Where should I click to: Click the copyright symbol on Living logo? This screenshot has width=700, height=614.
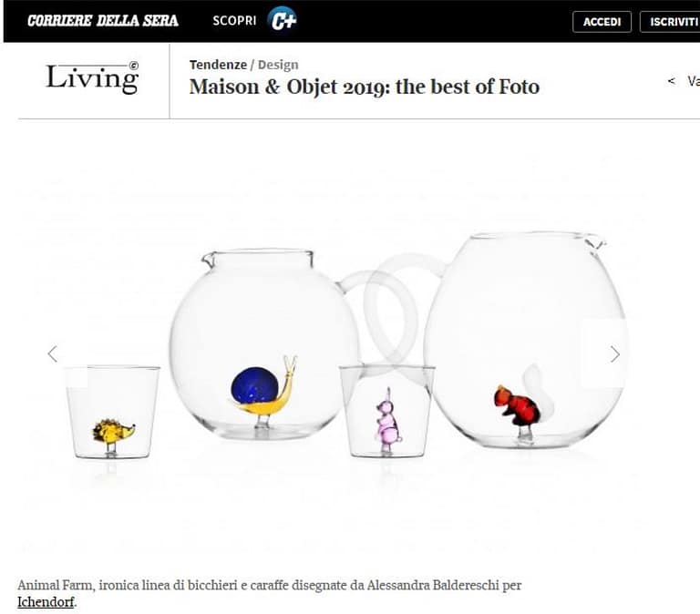pyautogui.click(x=133, y=66)
